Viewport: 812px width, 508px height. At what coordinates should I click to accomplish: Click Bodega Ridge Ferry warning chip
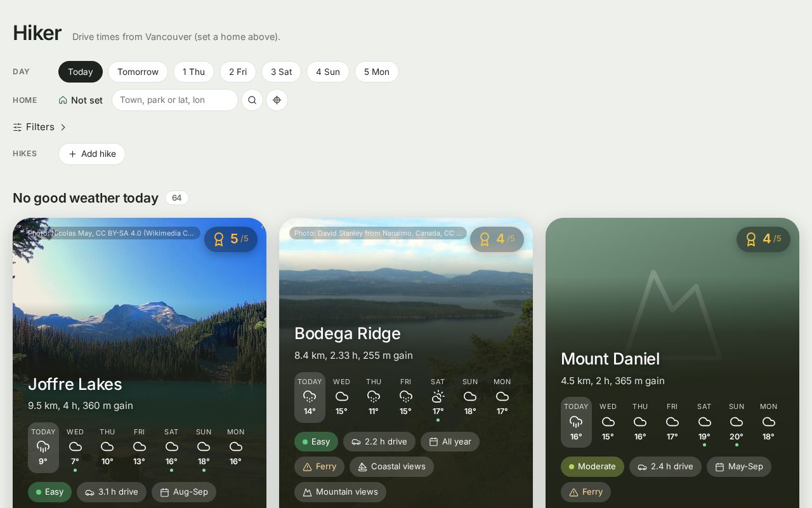319,467
